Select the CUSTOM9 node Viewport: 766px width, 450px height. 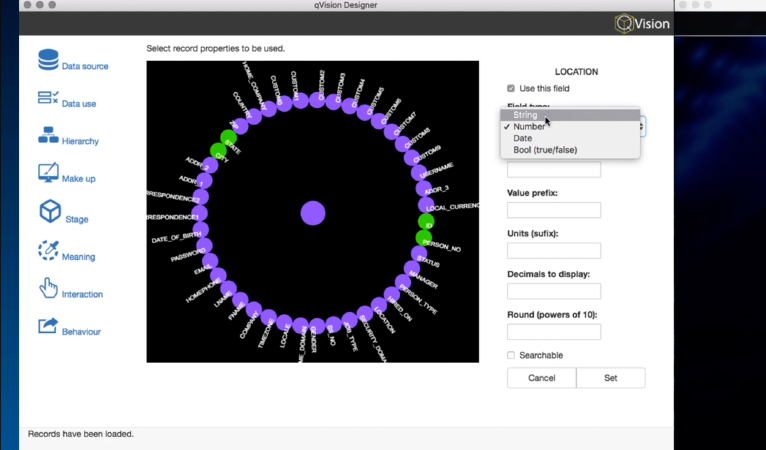point(412,158)
